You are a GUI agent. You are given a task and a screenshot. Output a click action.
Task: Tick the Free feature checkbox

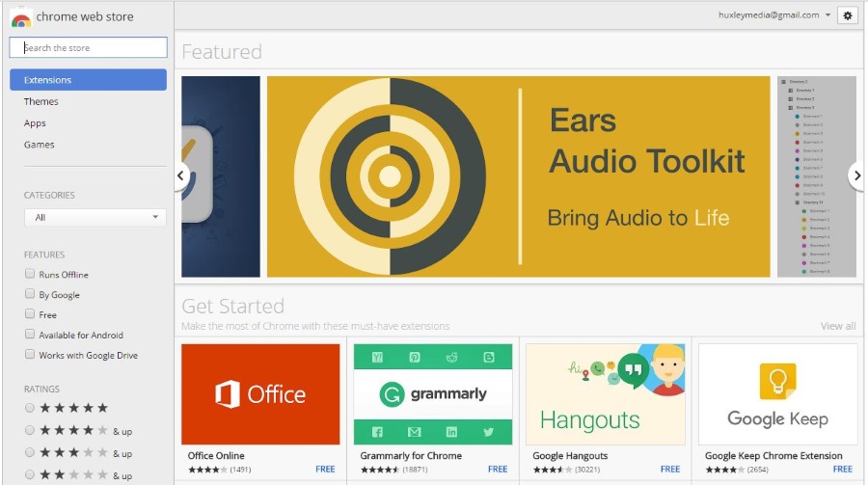pyautogui.click(x=30, y=314)
